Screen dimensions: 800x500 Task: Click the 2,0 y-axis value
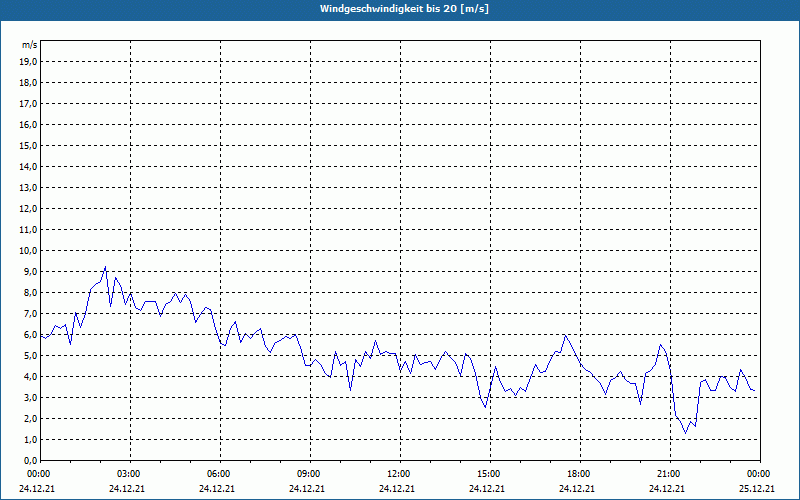tap(31, 418)
